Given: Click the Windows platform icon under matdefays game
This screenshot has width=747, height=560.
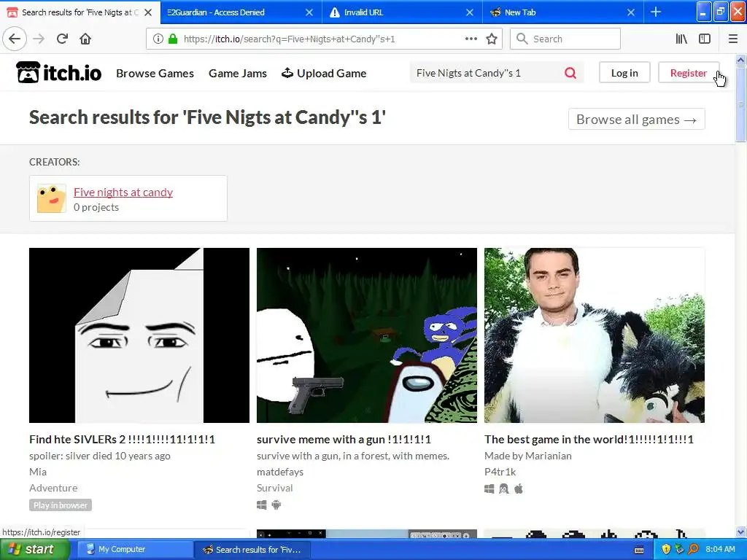Looking at the screenshot, I should [262, 505].
